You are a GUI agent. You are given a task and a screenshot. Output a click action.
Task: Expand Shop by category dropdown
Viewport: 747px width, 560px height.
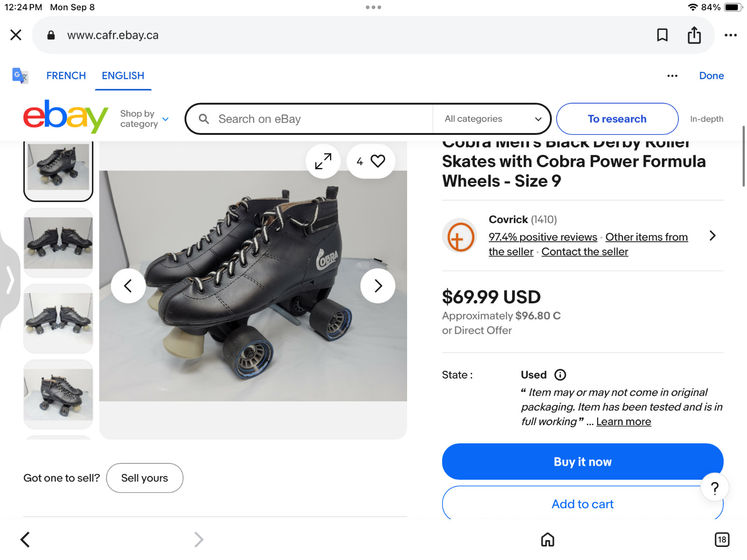click(x=144, y=119)
